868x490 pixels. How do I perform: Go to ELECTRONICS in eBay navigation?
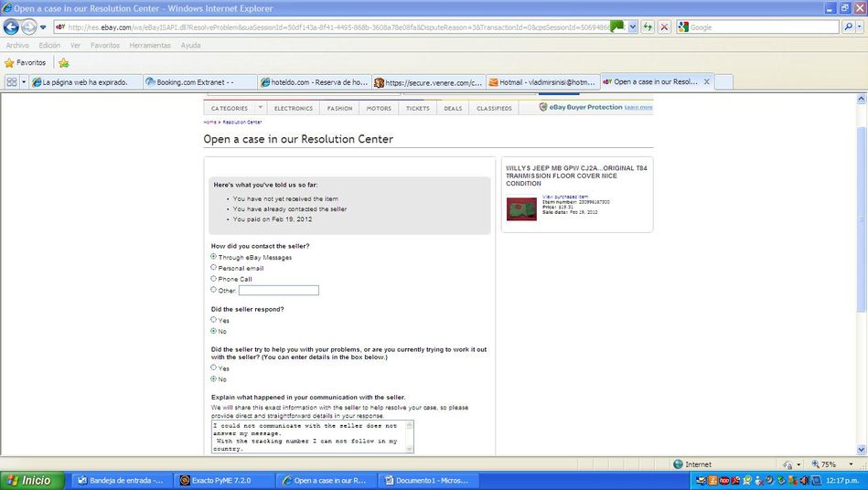tap(294, 109)
